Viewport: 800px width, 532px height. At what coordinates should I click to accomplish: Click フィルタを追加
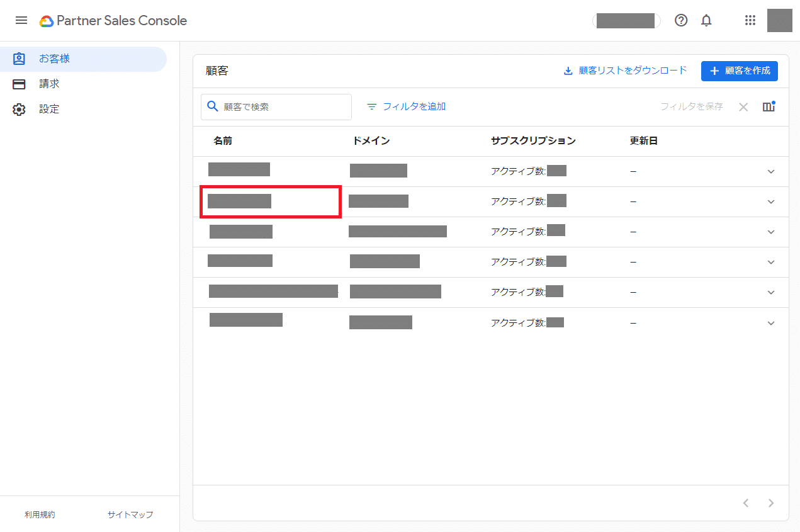tap(407, 107)
